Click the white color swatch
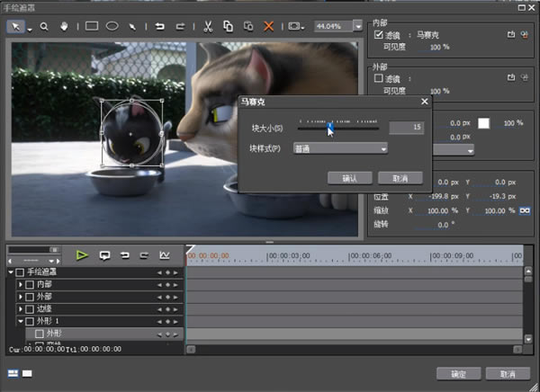This screenshot has height=392, width=540. coord(483,122)
